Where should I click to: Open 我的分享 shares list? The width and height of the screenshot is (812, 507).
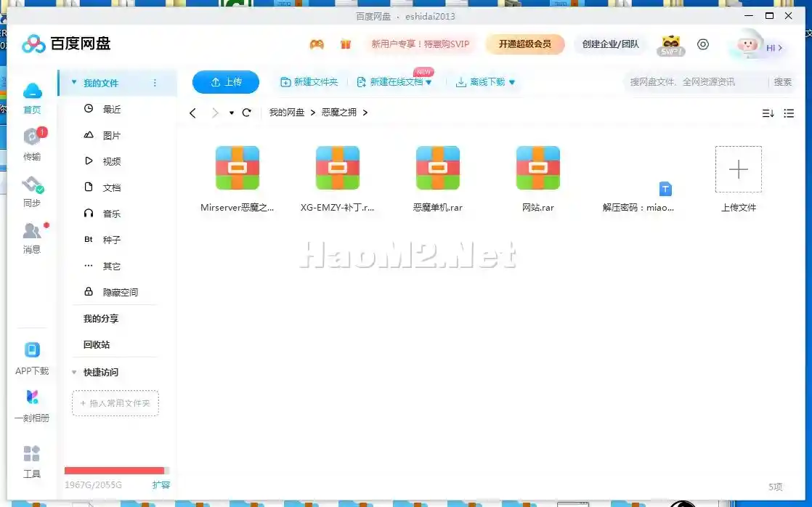point(101,318)
